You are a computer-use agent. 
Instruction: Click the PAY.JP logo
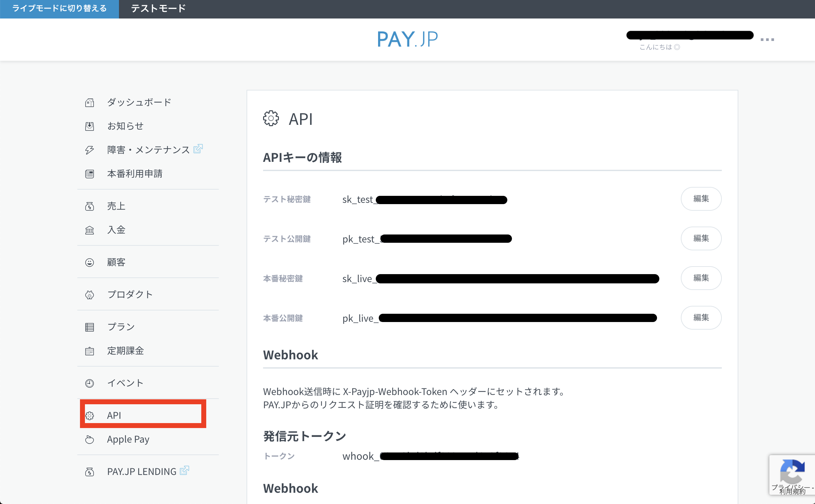tap(407, 39)
